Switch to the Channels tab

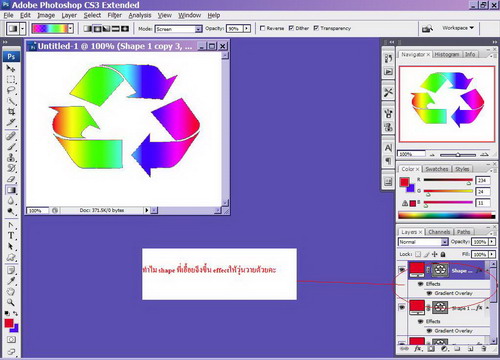[x=439, y=232]
